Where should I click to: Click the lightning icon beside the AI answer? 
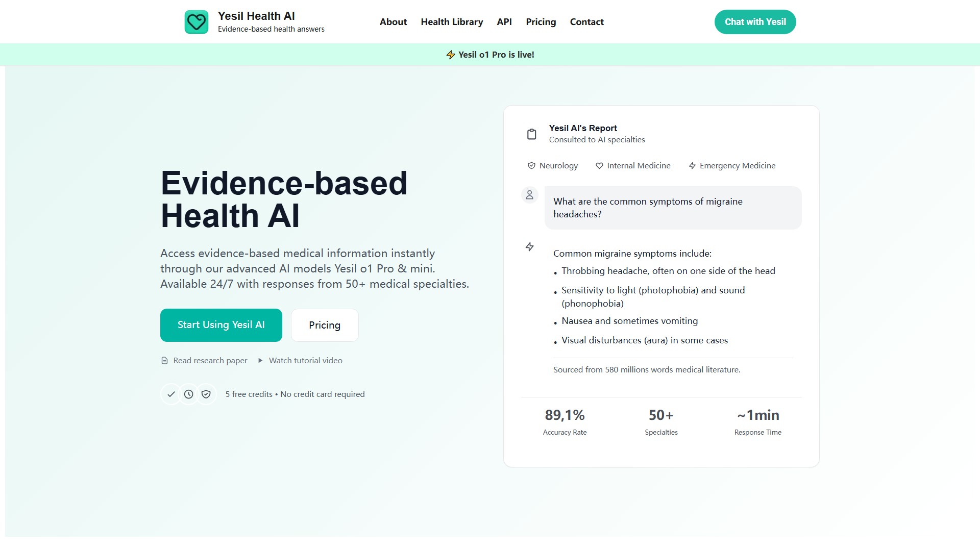[530, 247]
